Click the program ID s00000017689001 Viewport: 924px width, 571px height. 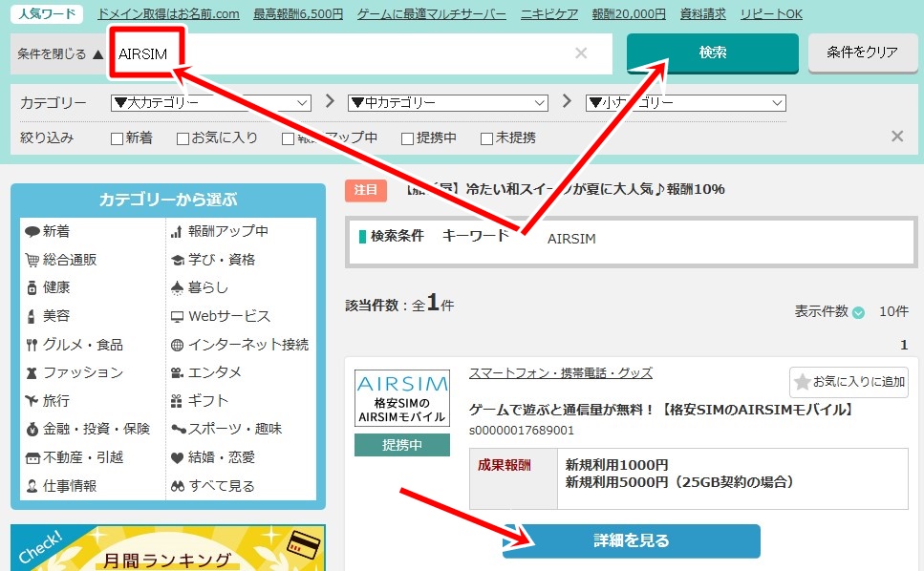click(x=522, y=431)
